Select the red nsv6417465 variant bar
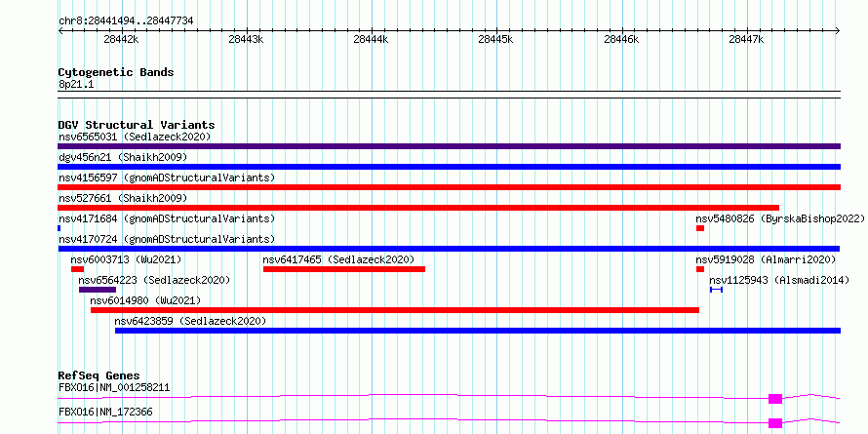This screenshot has width=868, height=434. pyautogui.click(x=344, y=269)
